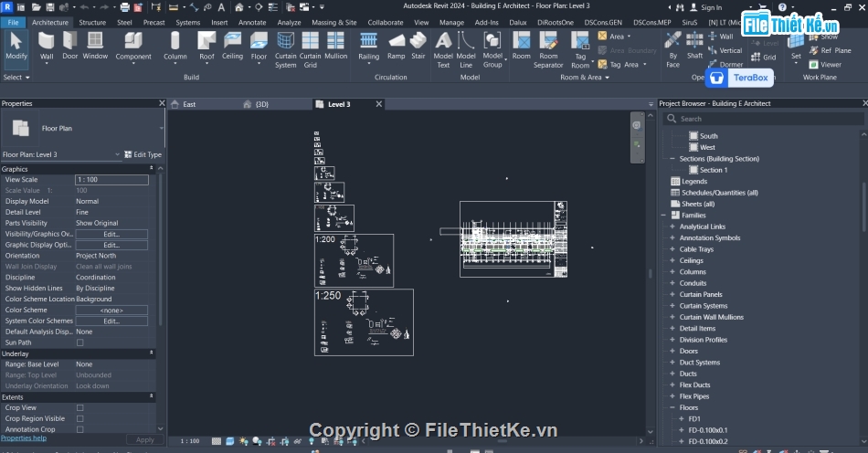
Task: Select the Shaft opening tool
Action: click(694, 46)
